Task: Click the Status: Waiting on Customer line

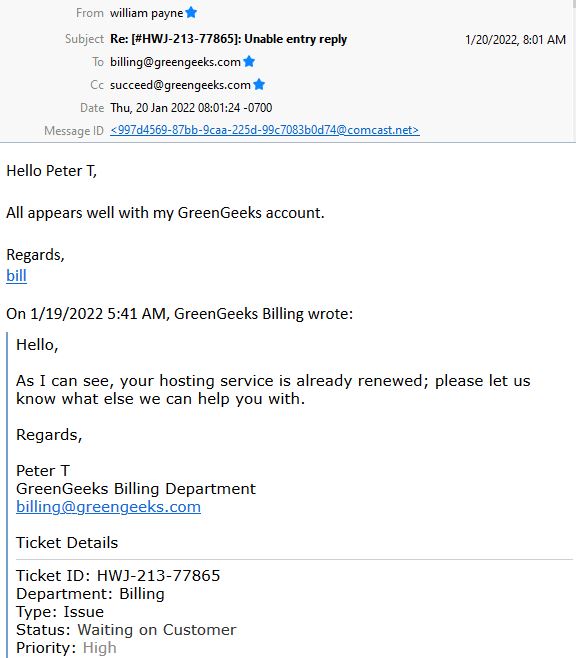Action: point(126,630)
